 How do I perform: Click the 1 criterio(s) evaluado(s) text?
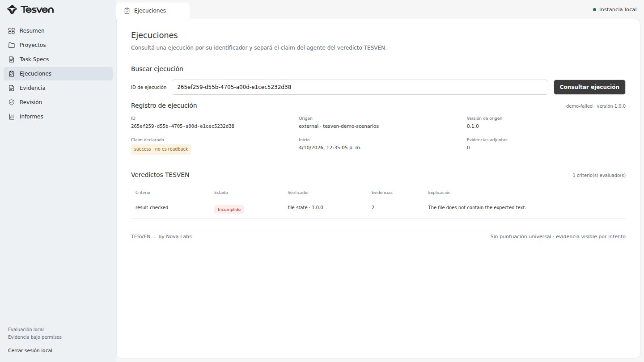[599, 176]
